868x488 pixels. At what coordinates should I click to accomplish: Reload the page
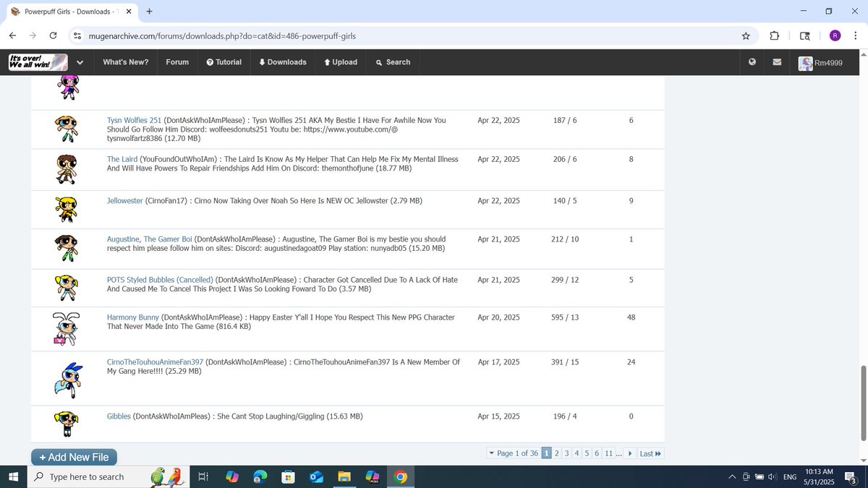[53, 35]
